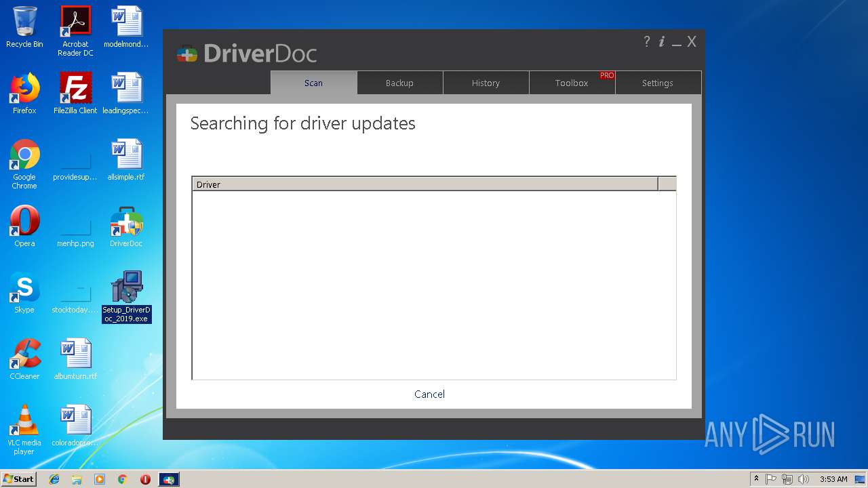This screenshot has height=488, width=868.
Task: Click the Driver column header
Action: tap(425, 184)
